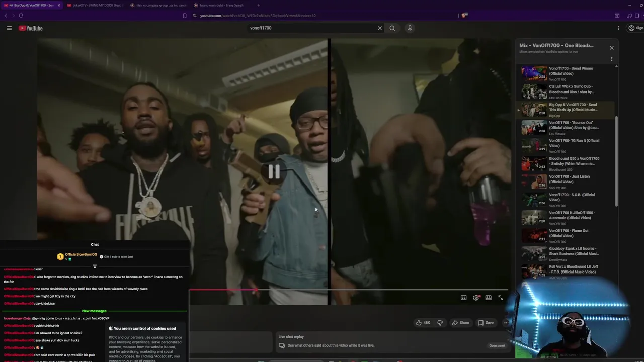Open a new browser tab
The image size is (644, 362).
259,5
